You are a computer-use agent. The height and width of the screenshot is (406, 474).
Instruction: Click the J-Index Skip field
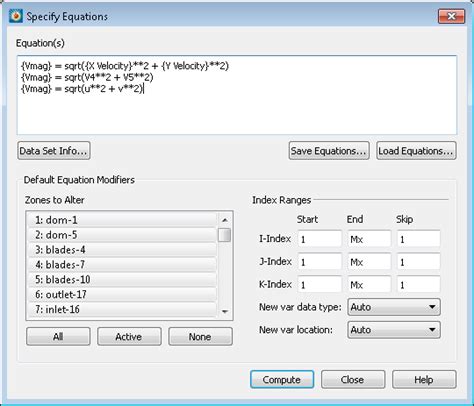[x=418, y=262]
